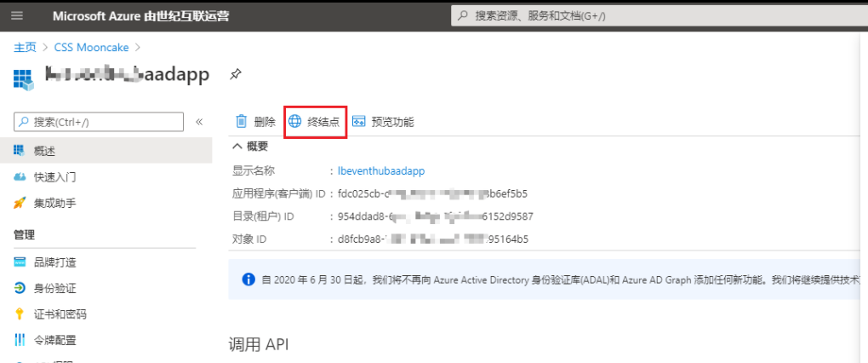Click the info icon in notification banner
The image size is (868, 363).
tap(248, 279)
